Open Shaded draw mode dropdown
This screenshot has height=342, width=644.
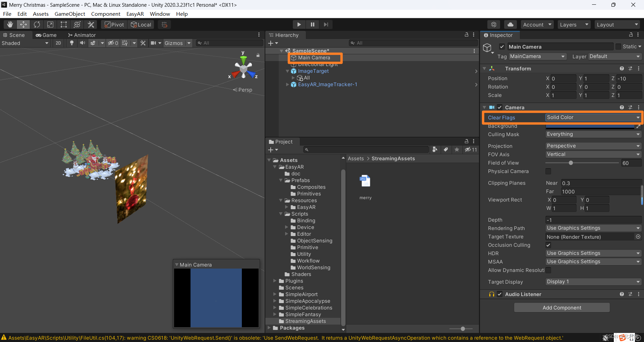pyautogui.click(x=25, y=43)
